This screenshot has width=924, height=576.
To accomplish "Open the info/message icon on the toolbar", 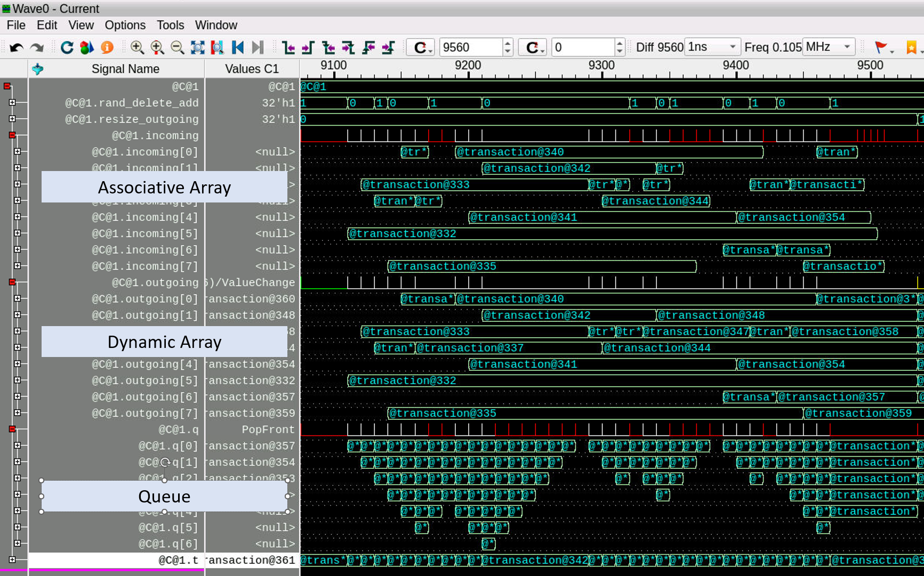I will 107,47.
